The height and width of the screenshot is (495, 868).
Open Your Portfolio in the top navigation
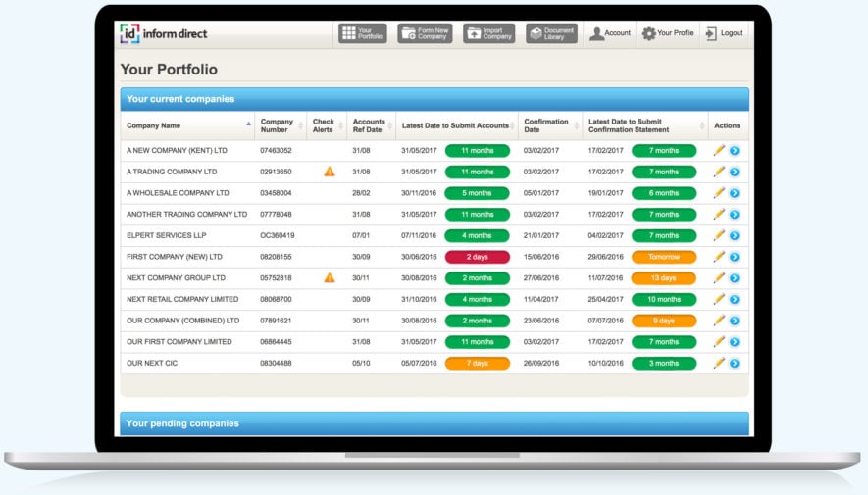click(x=363, y=33)
